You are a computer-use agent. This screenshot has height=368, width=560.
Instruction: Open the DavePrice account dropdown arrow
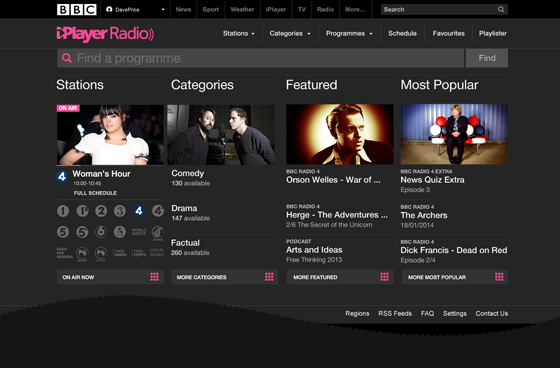tap(163, 9)
